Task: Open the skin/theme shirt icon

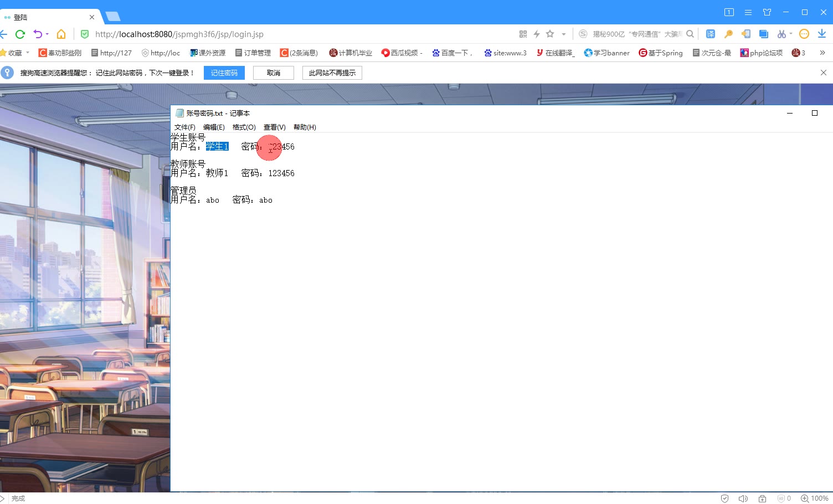Action: coord(767,12)
